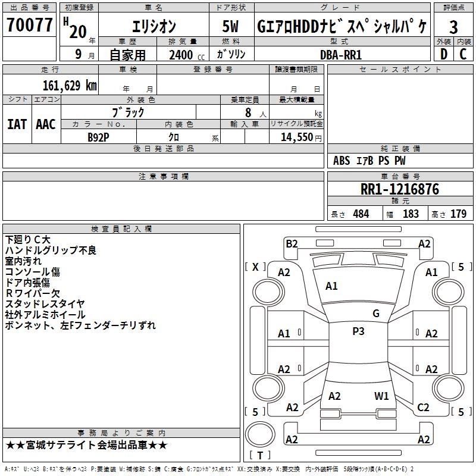The width and height of the screenshot is (476, 476).
Task: Select the model code DBA-RR1
Action: click(x=340, y=54)
